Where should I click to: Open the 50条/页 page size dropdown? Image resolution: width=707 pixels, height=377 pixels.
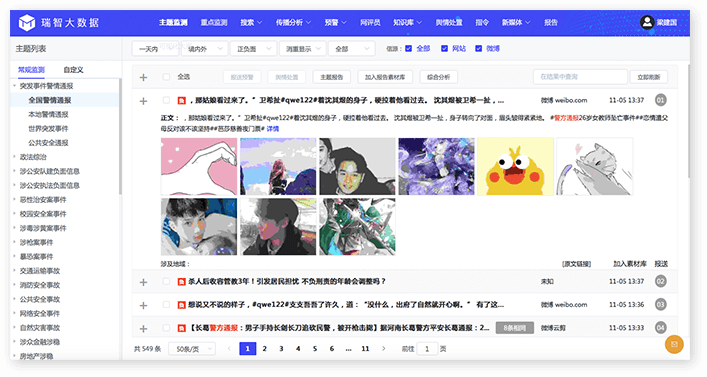pos(192,349)
